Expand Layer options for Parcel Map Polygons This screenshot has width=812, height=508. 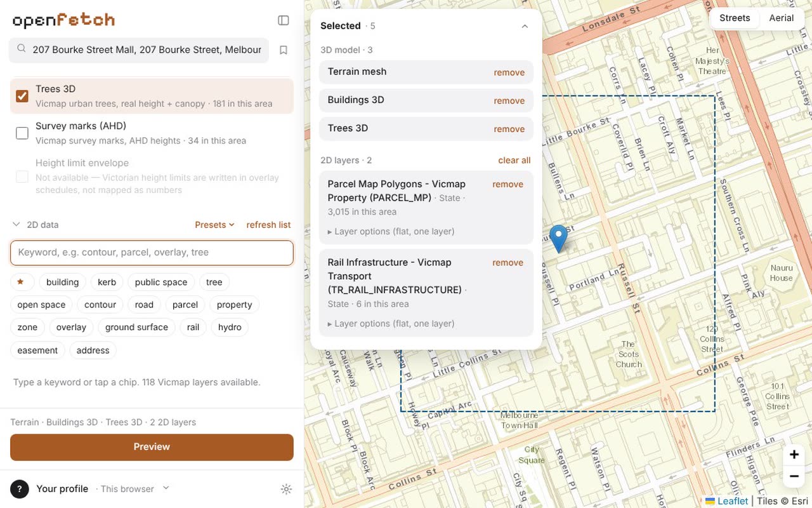(391, 231)
